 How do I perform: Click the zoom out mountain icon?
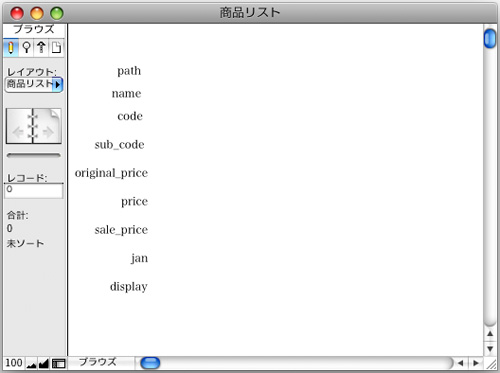click(31, 364)
